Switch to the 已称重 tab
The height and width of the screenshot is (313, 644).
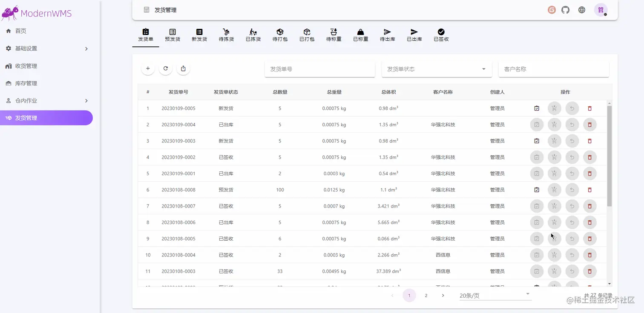point(360,36)
